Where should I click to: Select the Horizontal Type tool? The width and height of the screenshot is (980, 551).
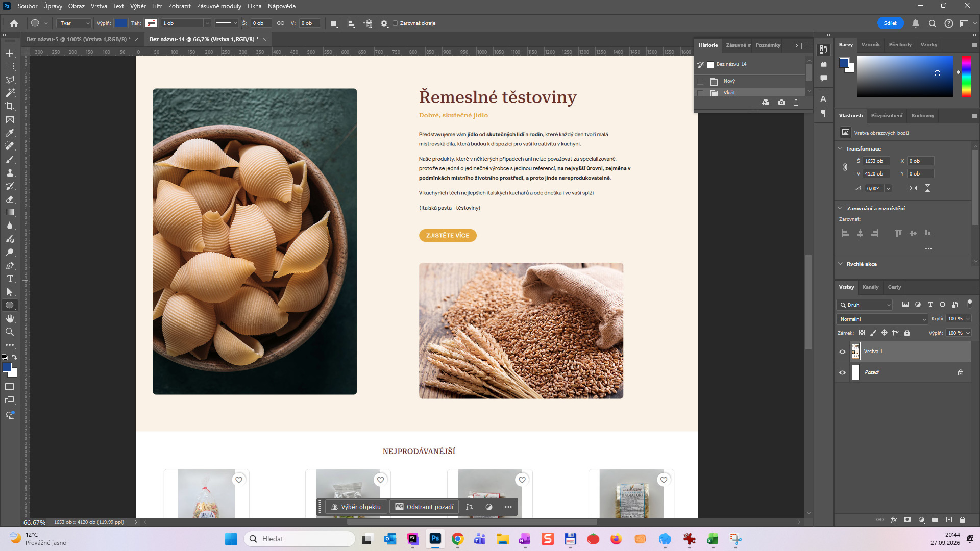click(10, 279)
